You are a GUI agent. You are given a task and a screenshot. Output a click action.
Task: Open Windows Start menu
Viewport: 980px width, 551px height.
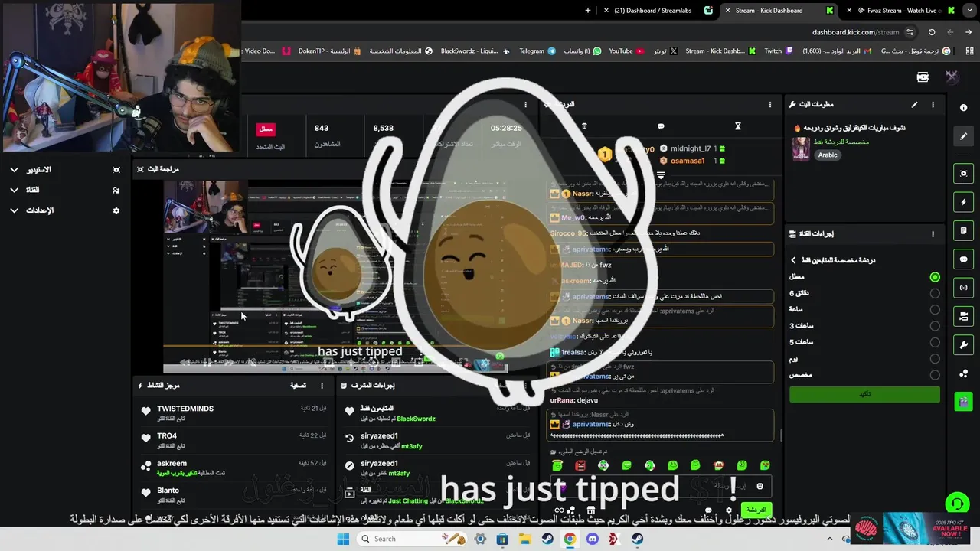point(342,539)
